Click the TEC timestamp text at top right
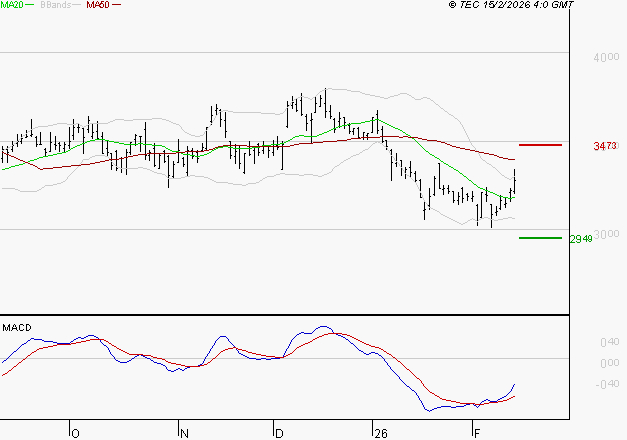 click(511, 5)
